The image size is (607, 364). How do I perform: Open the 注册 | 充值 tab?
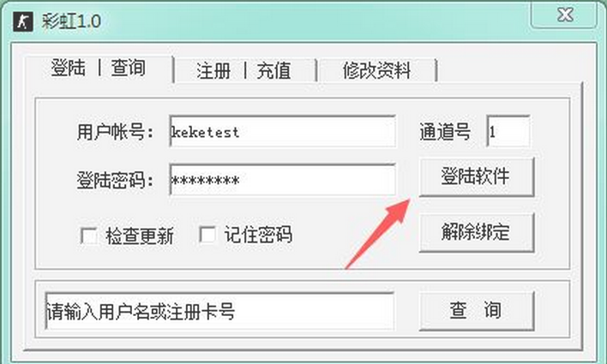pos(243,71)
